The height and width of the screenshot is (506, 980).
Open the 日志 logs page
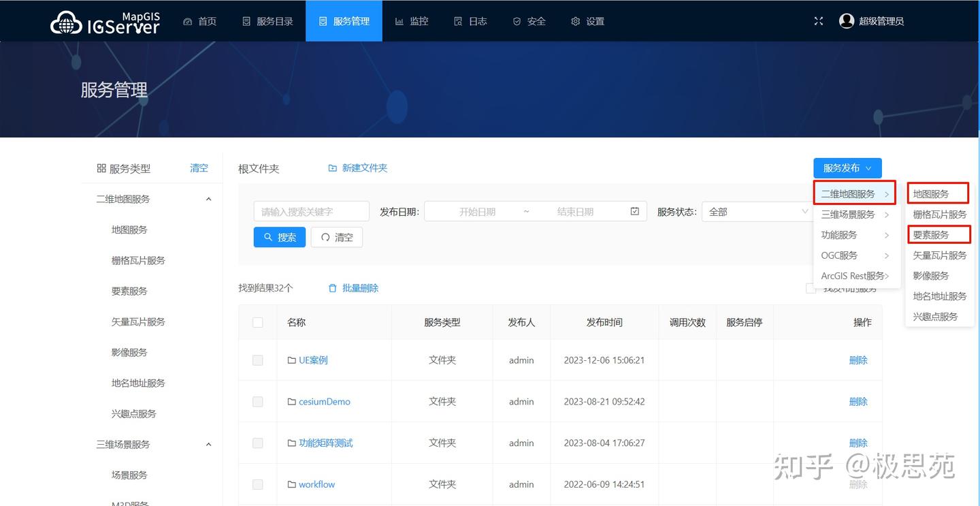point(470,21)
